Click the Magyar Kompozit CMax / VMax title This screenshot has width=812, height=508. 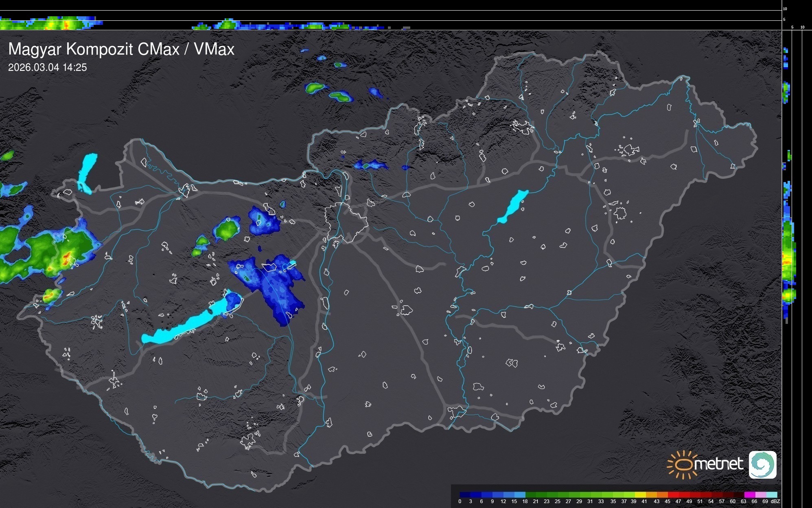121,49
